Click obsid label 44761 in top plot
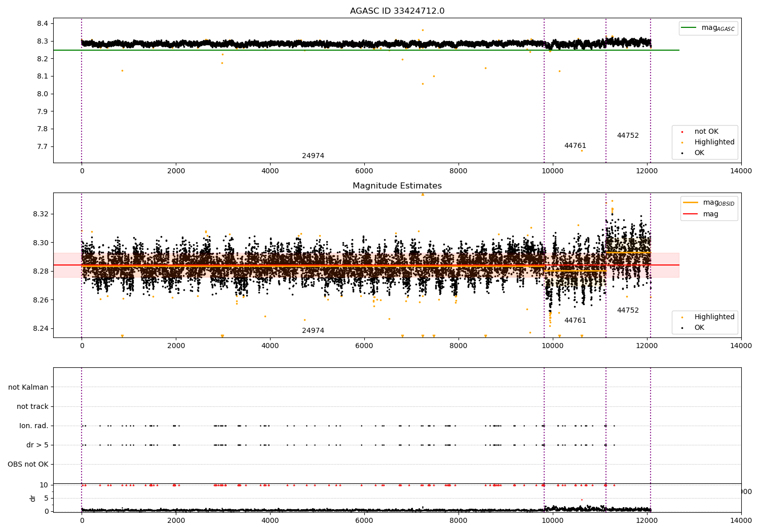Image resolution: width=760 pixels, height=532 pixels. [x=575, y=146]
